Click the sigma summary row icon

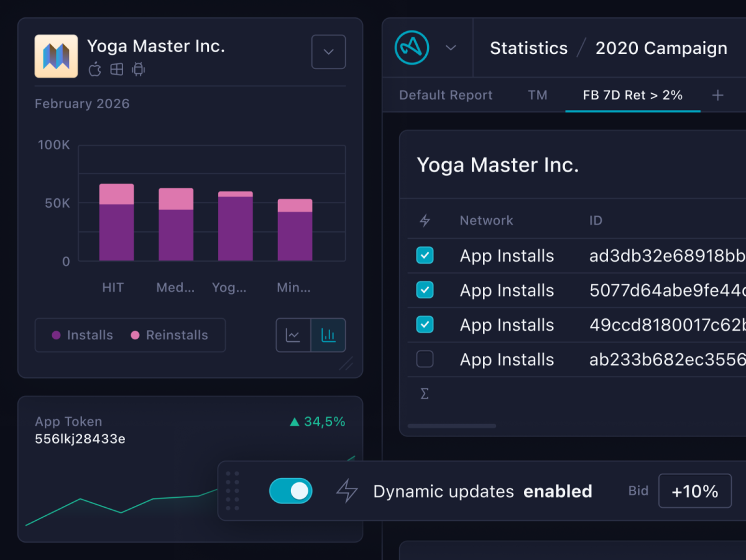425,393
